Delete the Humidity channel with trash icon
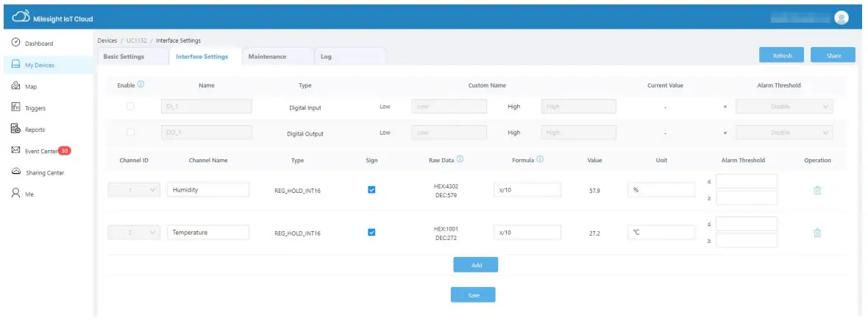The height and width of the screenshot is (335, 868). (817, 190)
